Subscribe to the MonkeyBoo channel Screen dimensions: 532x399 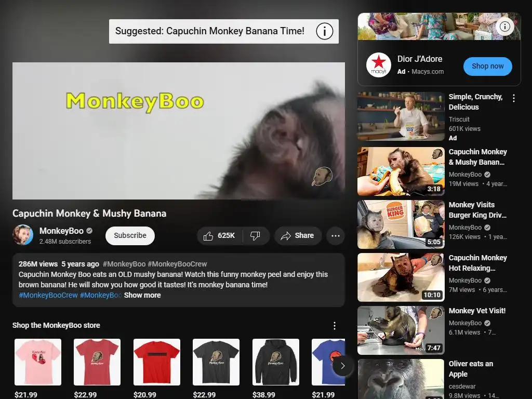point(130,235)
